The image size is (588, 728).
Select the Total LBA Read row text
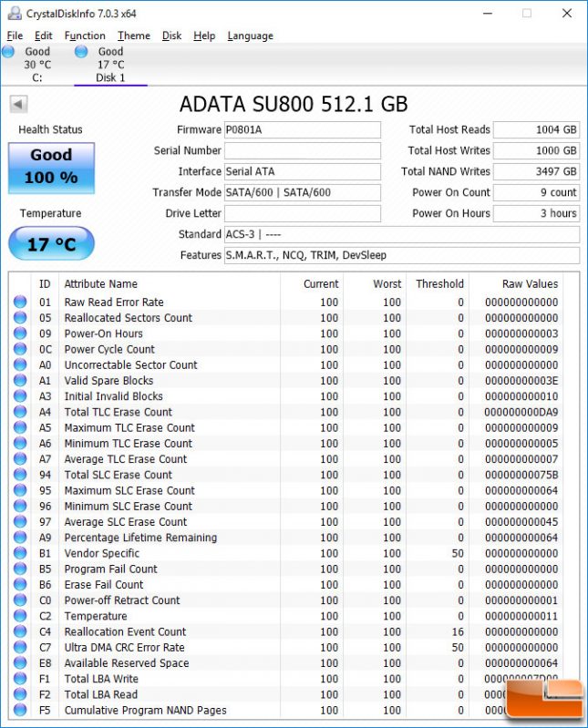pyautogui.click(x=101, y=694)
